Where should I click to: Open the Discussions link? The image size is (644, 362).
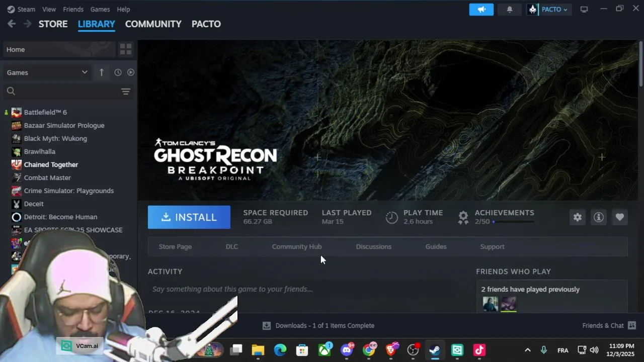click(374, 247)
